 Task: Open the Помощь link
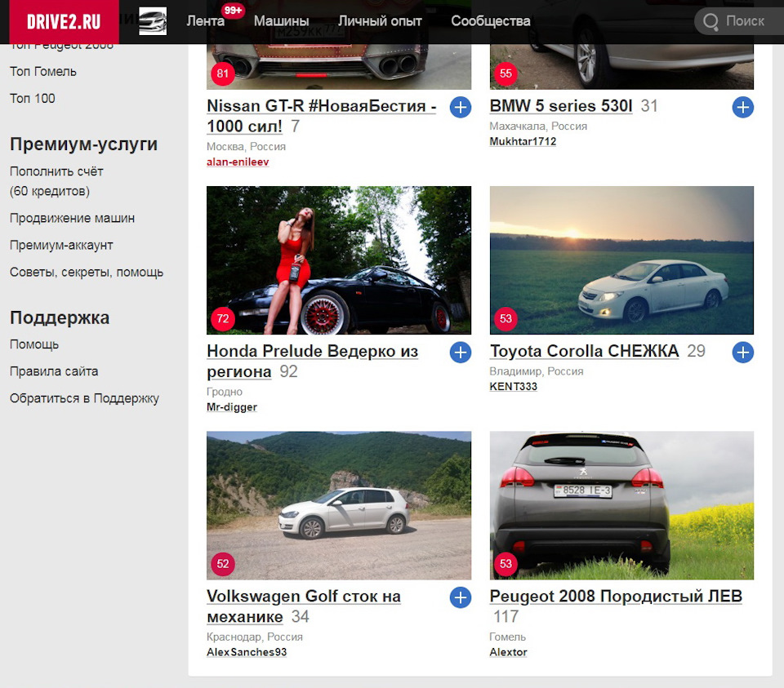(x=34, y=344)
